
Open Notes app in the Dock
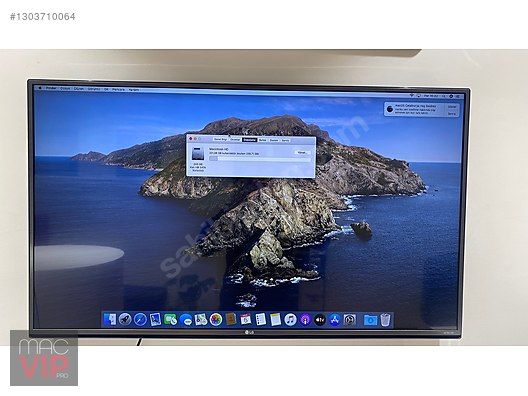(275, 319)
